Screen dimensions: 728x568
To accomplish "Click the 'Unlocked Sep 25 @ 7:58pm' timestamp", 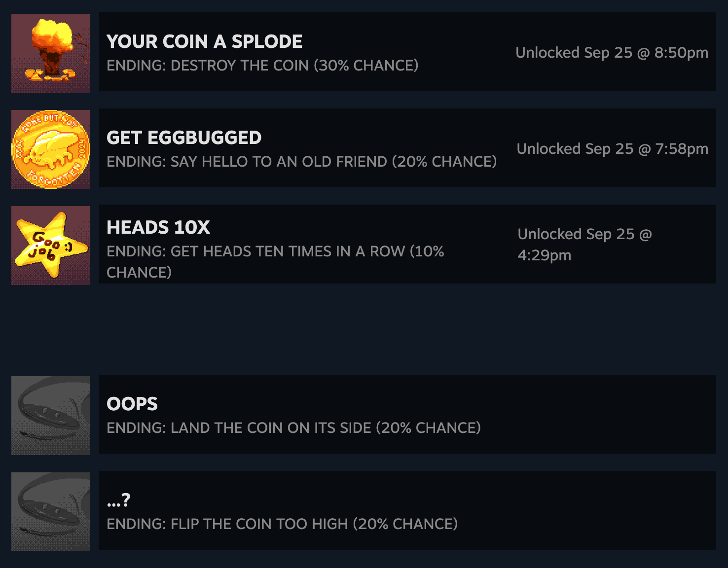I will click(612, 149).
